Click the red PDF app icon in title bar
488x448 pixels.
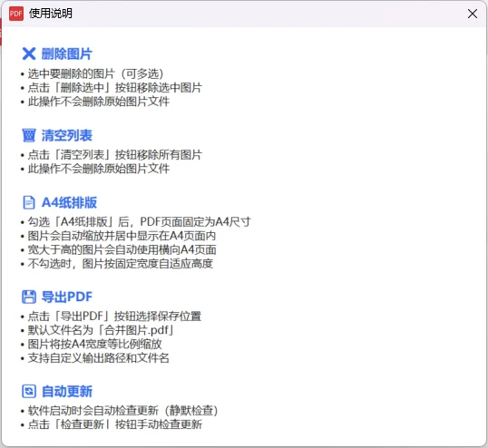(x=16, y=14)
